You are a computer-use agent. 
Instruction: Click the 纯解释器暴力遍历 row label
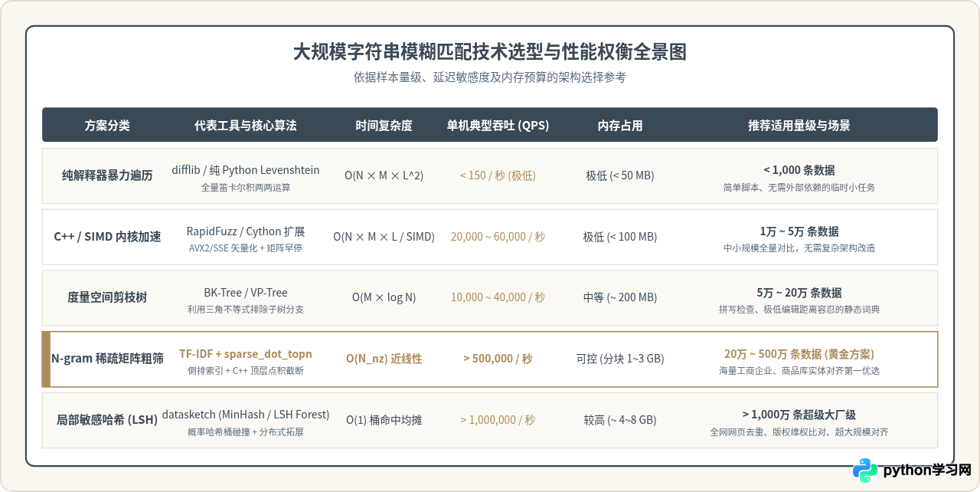coord(107,175)
